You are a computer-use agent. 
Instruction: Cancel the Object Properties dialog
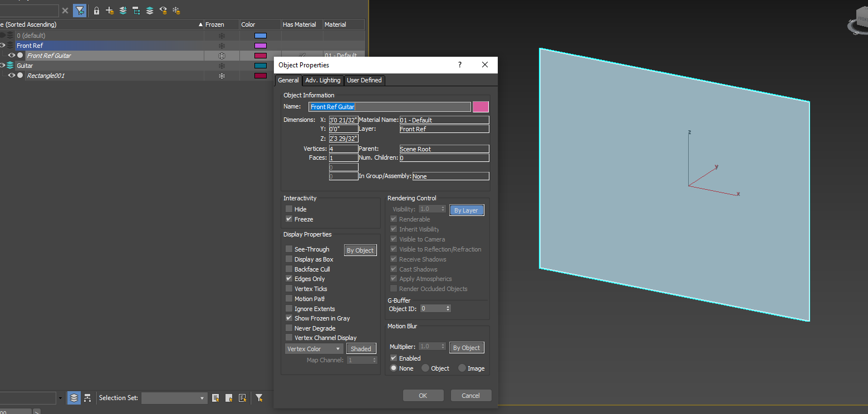tap(470, 396)
